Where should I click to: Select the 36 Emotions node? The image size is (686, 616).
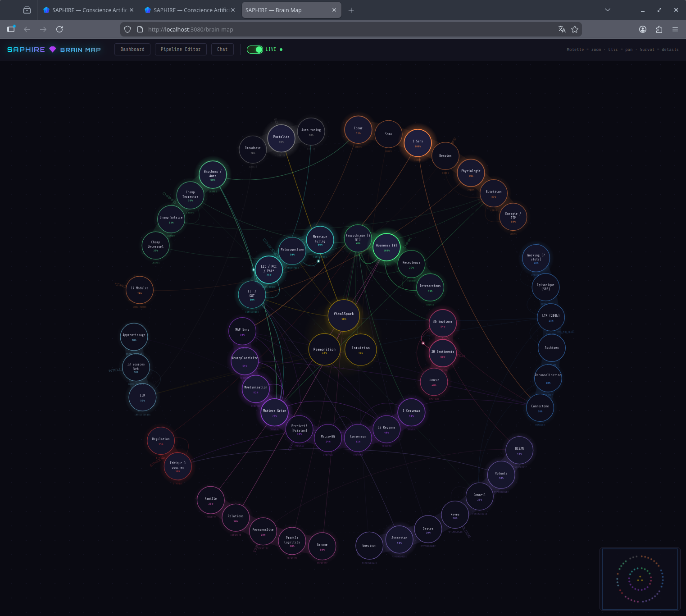pyautogui.click(x=442, y=323)
